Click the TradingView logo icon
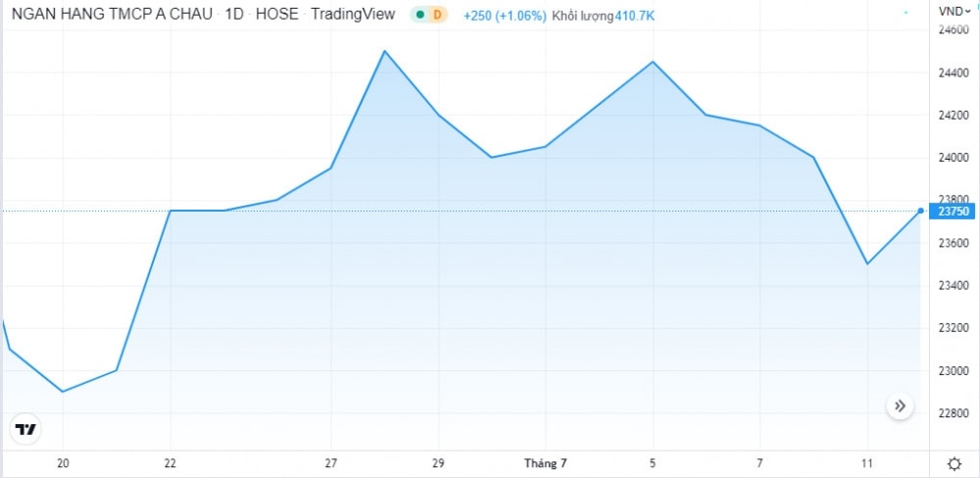Viewport: 980px width, 478px height. (25, 429)
